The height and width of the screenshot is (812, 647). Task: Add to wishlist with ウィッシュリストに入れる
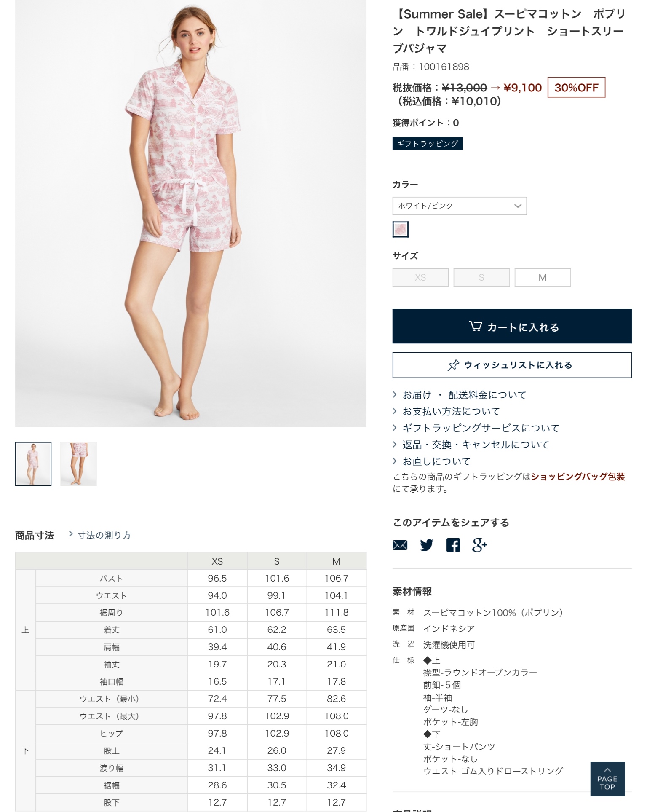pos(512,365)
